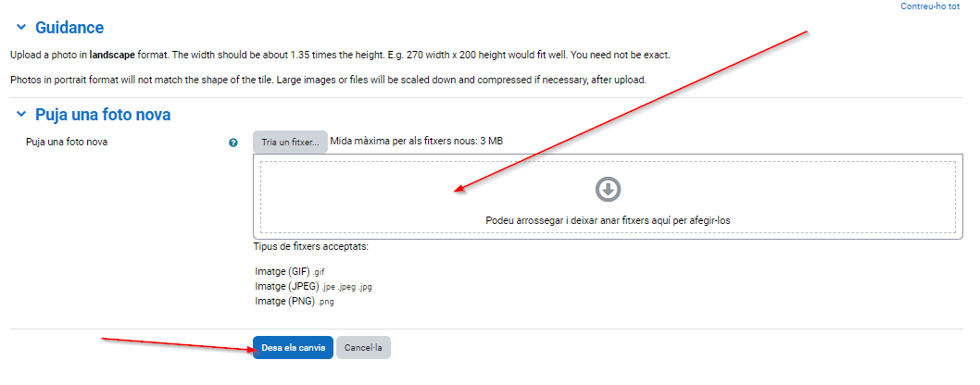Open help icon beside 'Puja una foto nova'
The height and width of the screenshot is (385, 980).
233,143
